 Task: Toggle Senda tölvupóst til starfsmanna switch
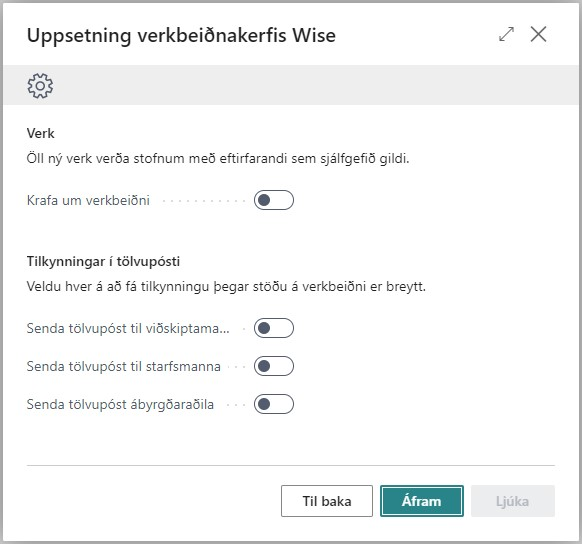tap(274, 366)
